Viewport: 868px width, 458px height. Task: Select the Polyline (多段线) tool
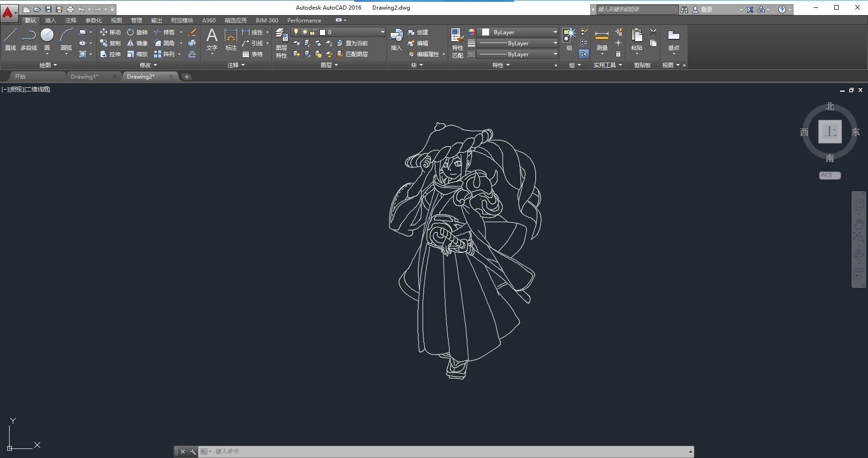point(29,39)
